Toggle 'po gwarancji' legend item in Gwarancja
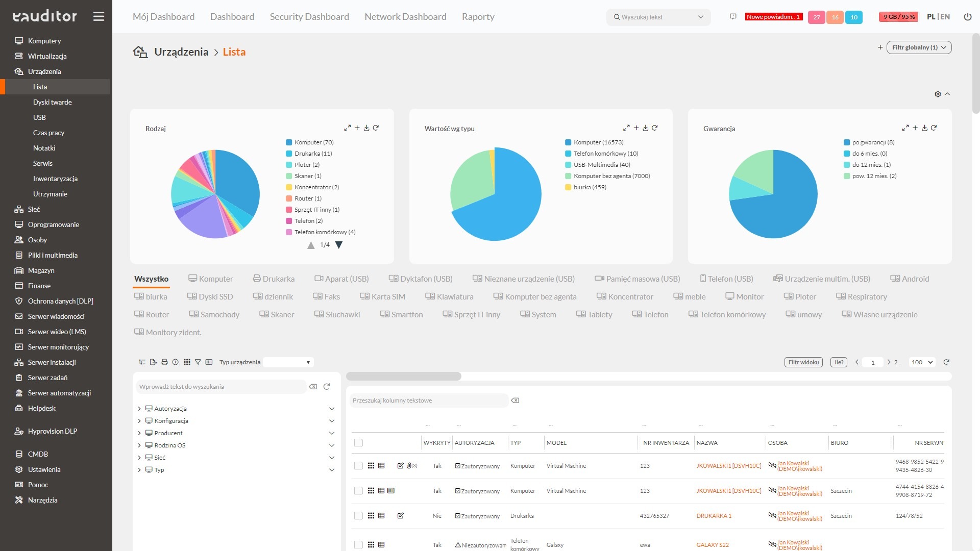Viewport: 980px width, 551px height. click(x=869, y=142)
